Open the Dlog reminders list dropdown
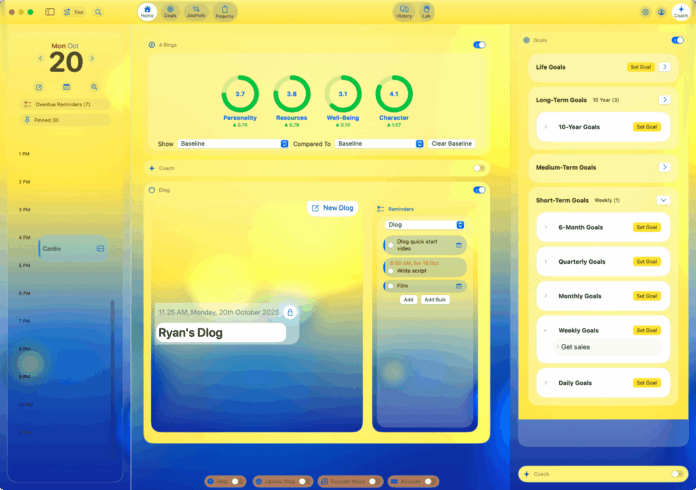Screen dimensions: 696x490 pyautogui.click(x=425, y=225)
